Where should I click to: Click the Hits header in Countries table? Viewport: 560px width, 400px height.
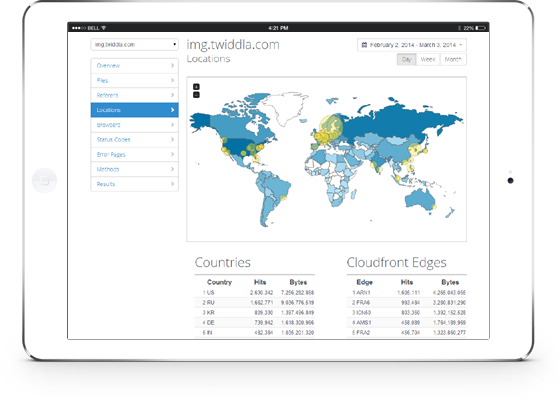click(260, 282)
